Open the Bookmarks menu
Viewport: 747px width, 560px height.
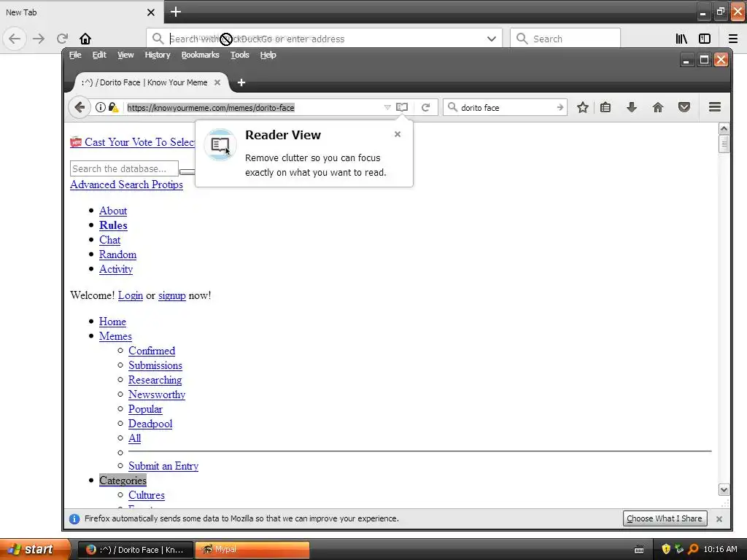coord(201,55)
